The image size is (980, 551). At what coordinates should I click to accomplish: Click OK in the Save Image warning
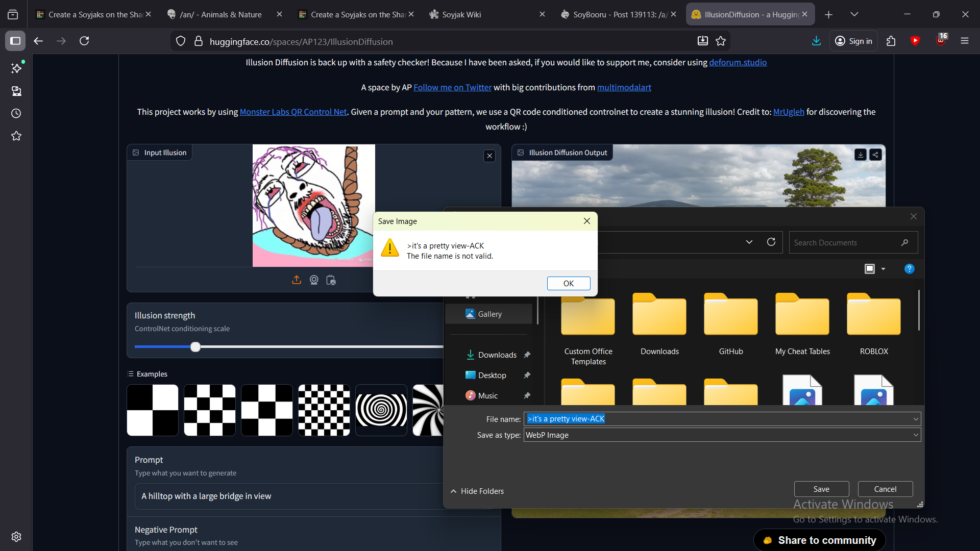coord(568,283)
